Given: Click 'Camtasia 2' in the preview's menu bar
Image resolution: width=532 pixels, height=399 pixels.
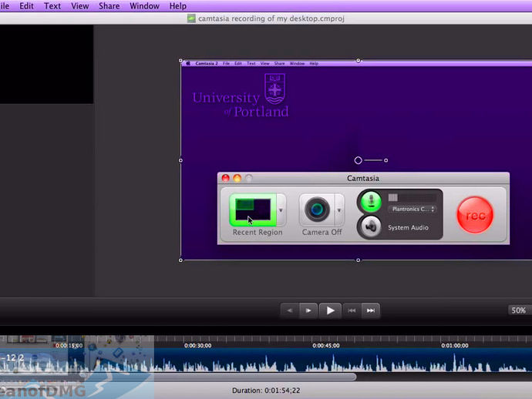Looking at the screenshot, I should pos(207,63).
